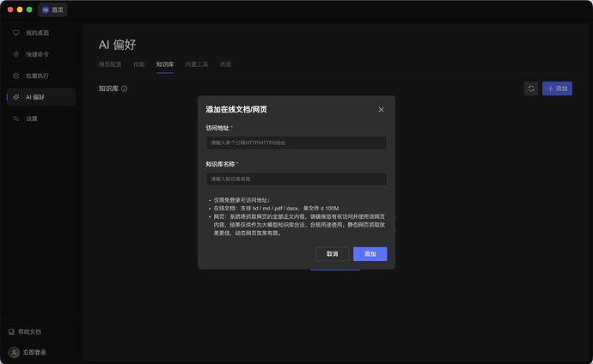The image size is (593, 364).
Task: Click the top-right 添加 button
Action: pos(557,88)
